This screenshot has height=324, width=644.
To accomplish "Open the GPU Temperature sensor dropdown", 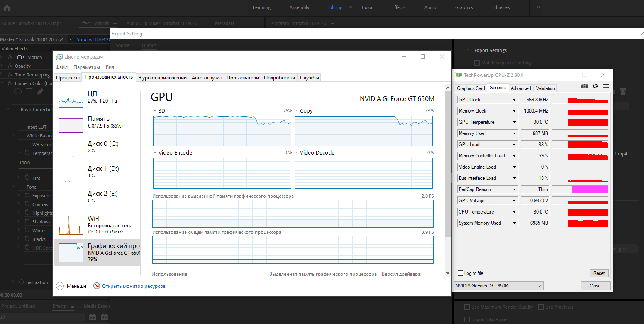I will 515,122.
